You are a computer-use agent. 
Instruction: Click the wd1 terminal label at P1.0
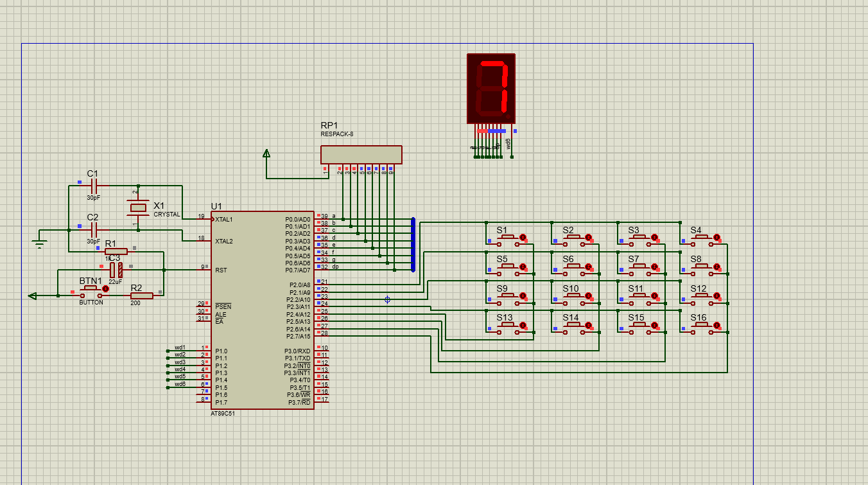click(180, 348)
